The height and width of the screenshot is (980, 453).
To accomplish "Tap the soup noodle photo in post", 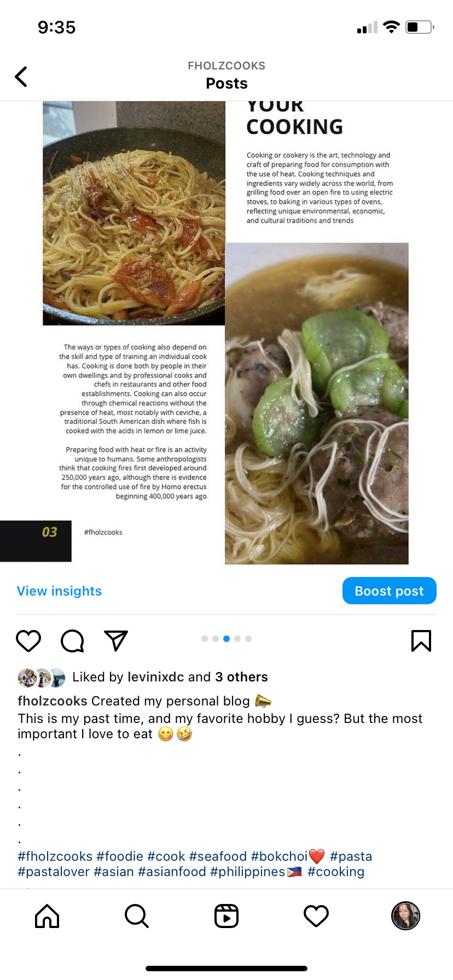I will click(317, 404).
